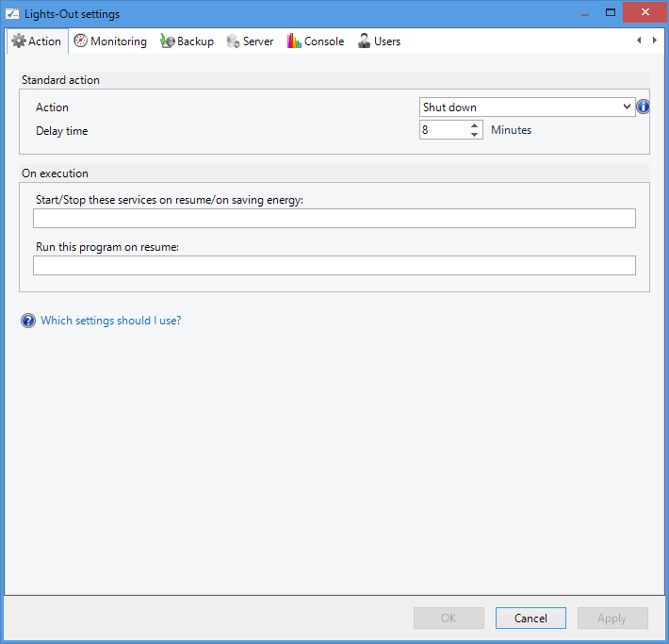Image resolution: width=669 pixels, height=644 pixels.
Task: Close the Lights-Out settings window
Action: [x=645, y=12]
